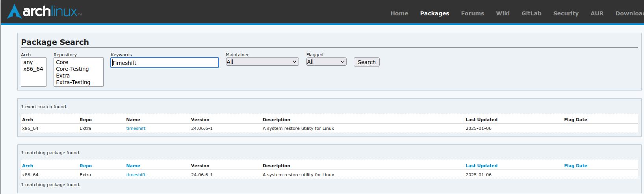Select 'Core' in the Repository list
The height and width of the screenshot is (194, 644).
point(78,62)
